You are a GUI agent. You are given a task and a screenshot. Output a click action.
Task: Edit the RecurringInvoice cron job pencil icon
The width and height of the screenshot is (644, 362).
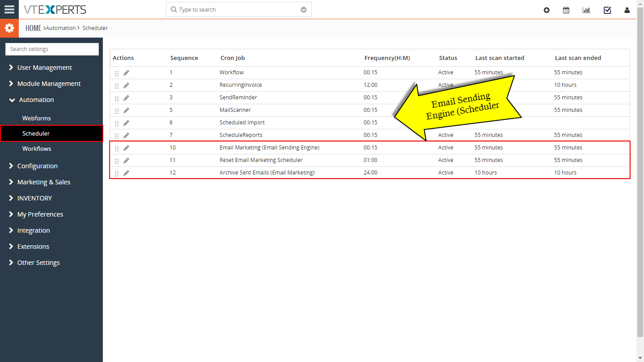(x=126, y=85)
